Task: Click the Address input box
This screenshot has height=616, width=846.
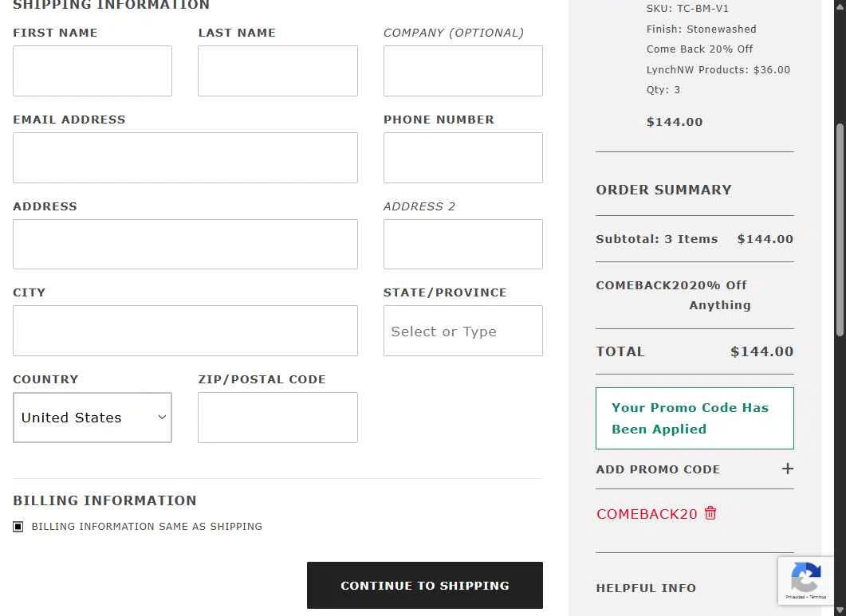Action: (185, 245)
